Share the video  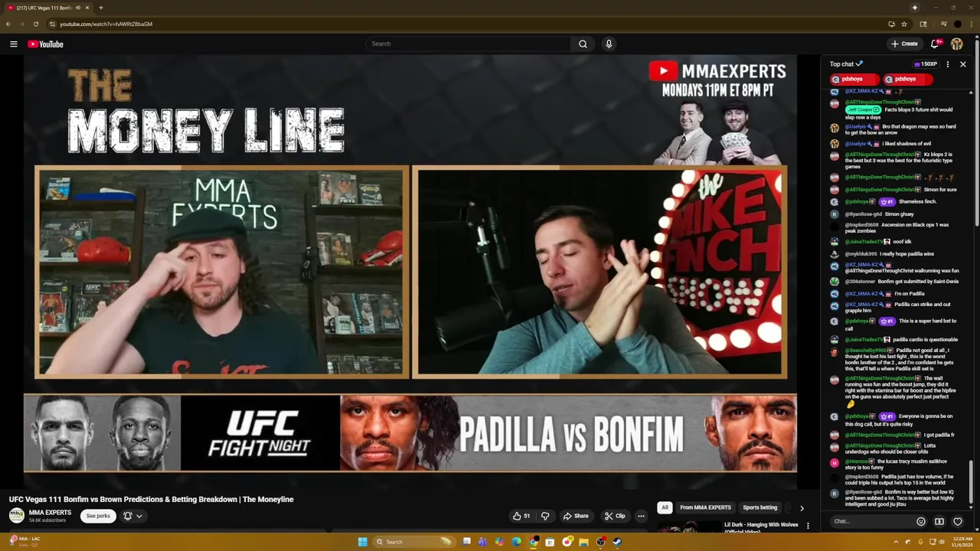coord(575,516)
